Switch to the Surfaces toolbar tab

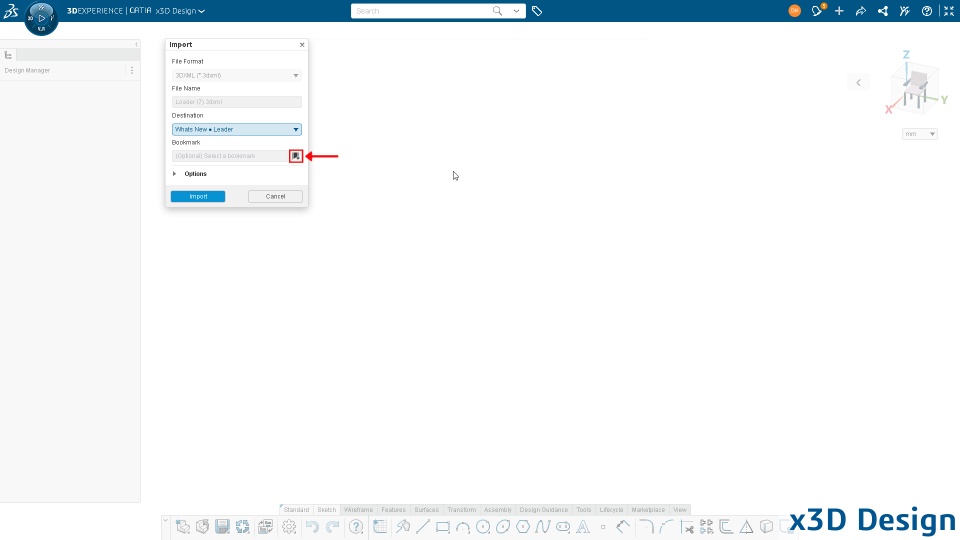(x=426, y=509)
